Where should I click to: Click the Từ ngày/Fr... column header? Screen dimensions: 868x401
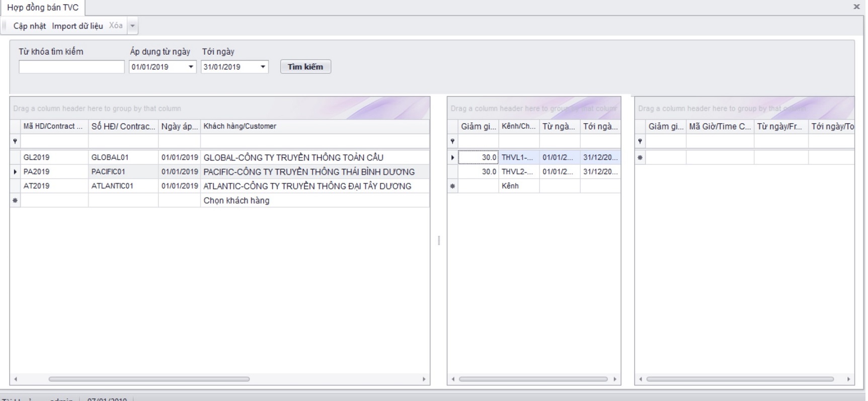781,126
